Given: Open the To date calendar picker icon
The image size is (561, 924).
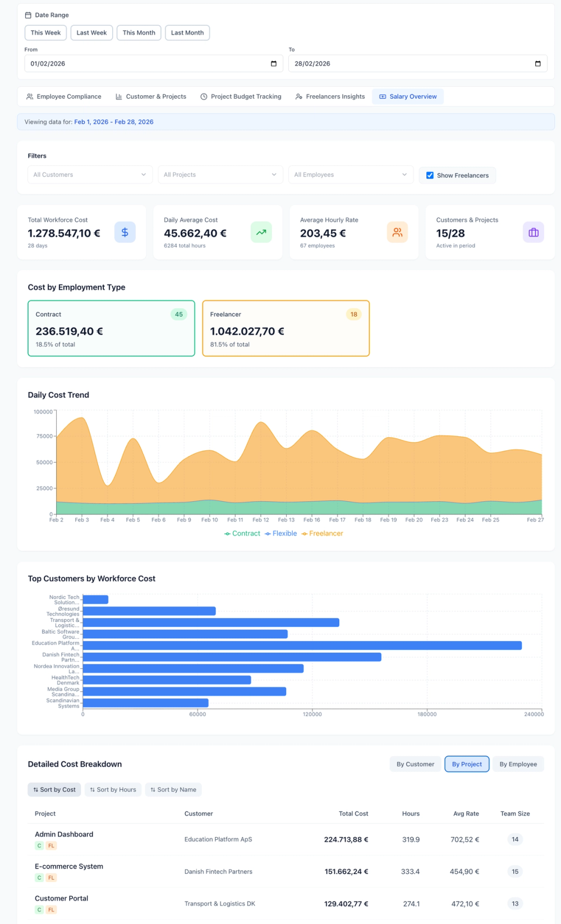Looking at the screenshot, I should [538, 63].
